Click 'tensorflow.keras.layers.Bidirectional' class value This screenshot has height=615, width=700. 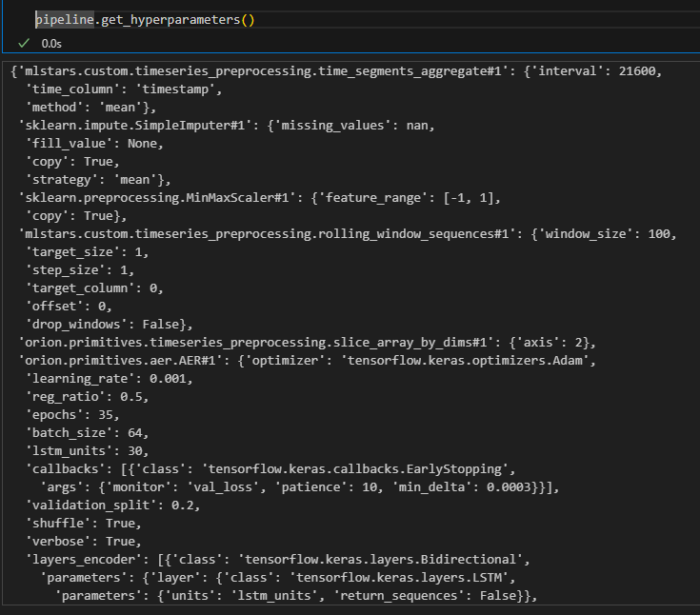tap(381, 560)
